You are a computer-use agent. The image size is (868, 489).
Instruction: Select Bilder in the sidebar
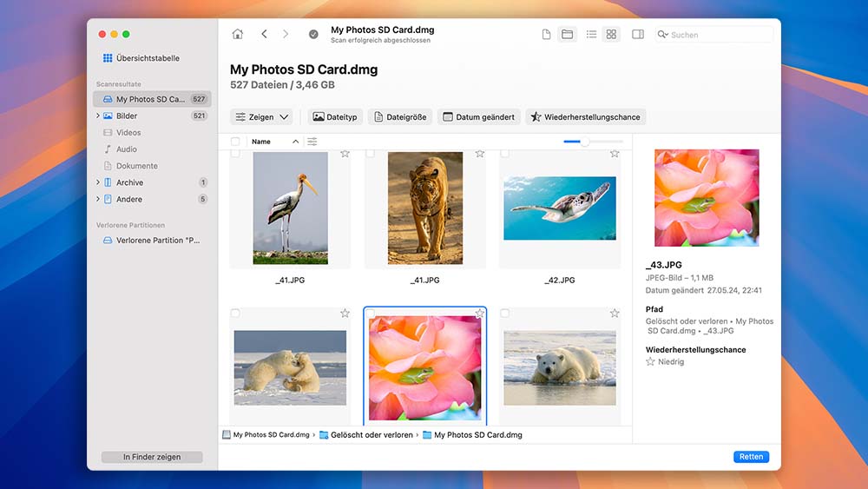(x=127, y=116)
